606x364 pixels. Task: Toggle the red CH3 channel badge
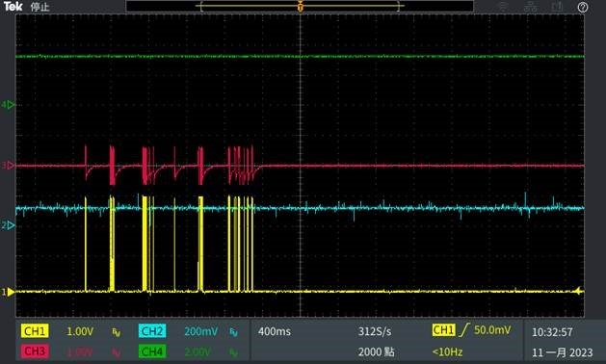tap(35, 351)
